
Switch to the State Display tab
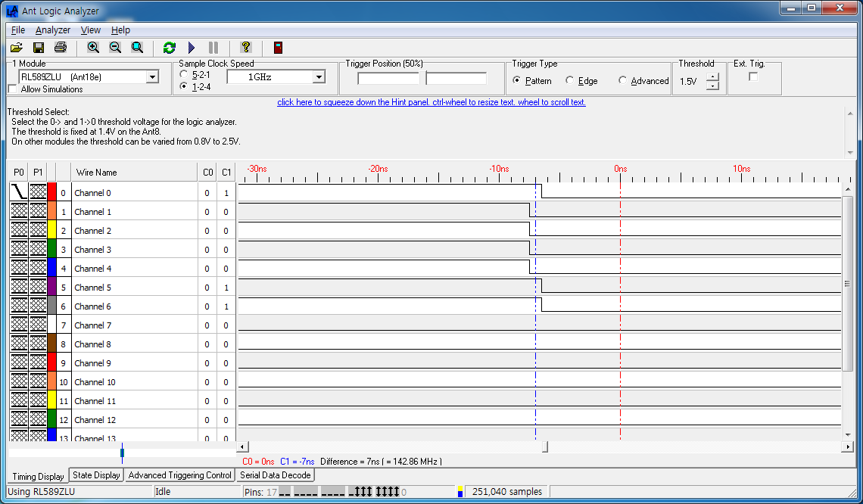pos(96,475)
